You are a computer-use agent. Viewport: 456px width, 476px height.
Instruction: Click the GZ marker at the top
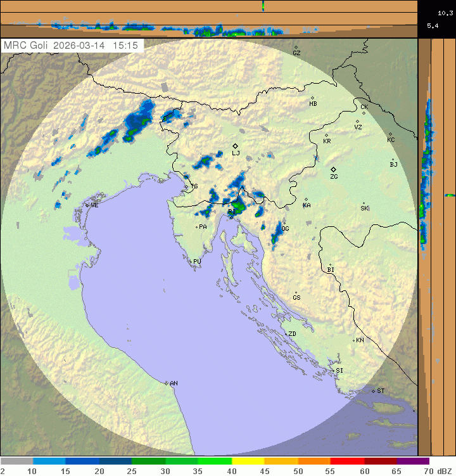pos(296,47)
